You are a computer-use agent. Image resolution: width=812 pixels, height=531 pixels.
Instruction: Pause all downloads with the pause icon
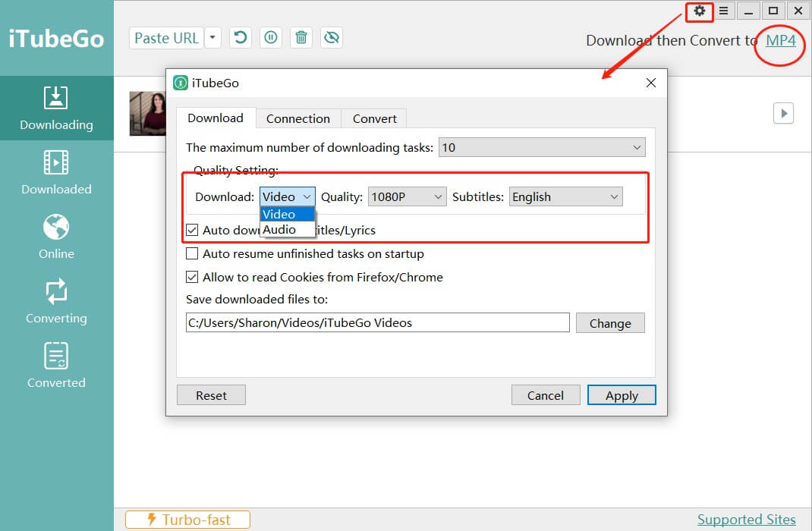pyautogui.click(x=271, y=38)
